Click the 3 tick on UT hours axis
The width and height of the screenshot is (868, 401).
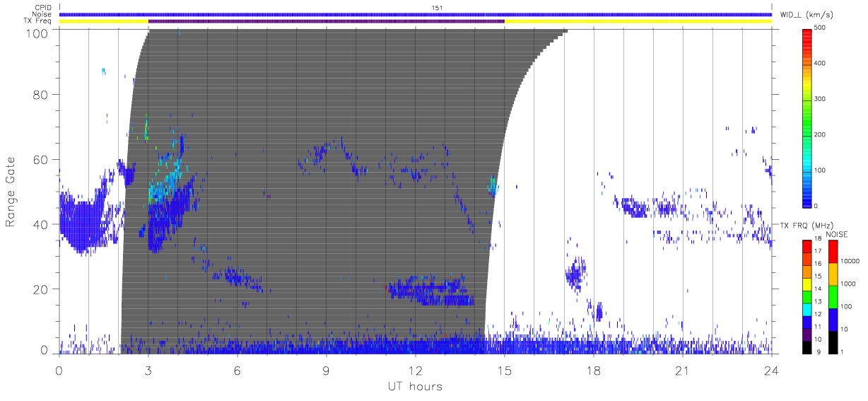point(148,370)
